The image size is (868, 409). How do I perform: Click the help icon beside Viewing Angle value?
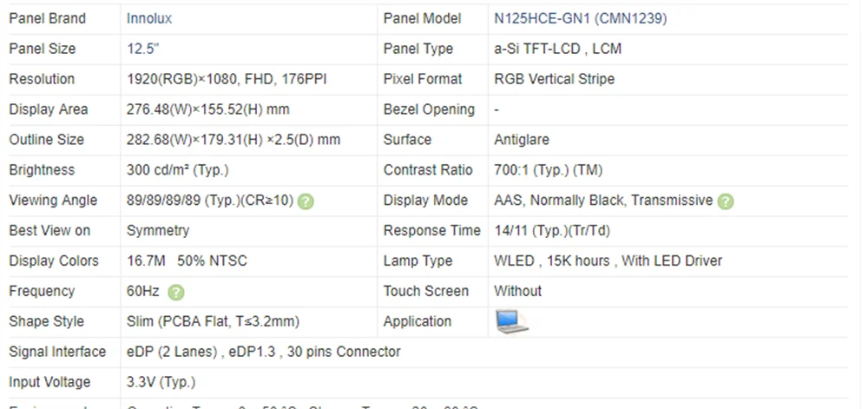pyautogui.click(x=306, y=201)
